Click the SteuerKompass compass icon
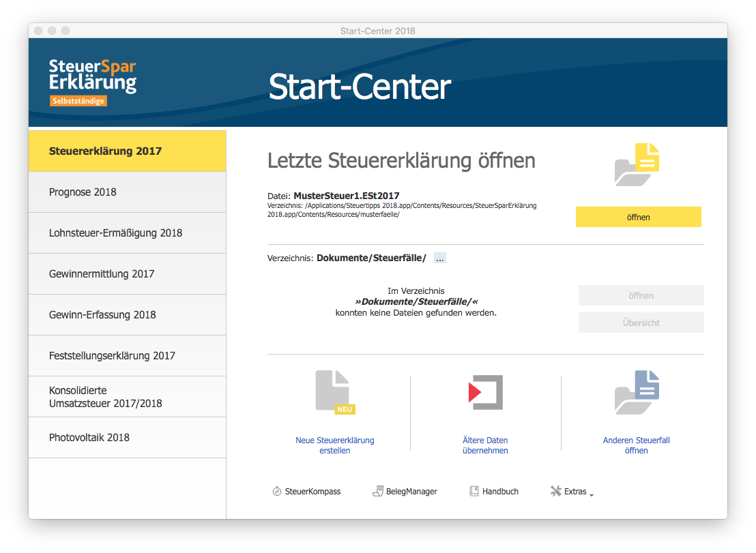 click(277, 492)
